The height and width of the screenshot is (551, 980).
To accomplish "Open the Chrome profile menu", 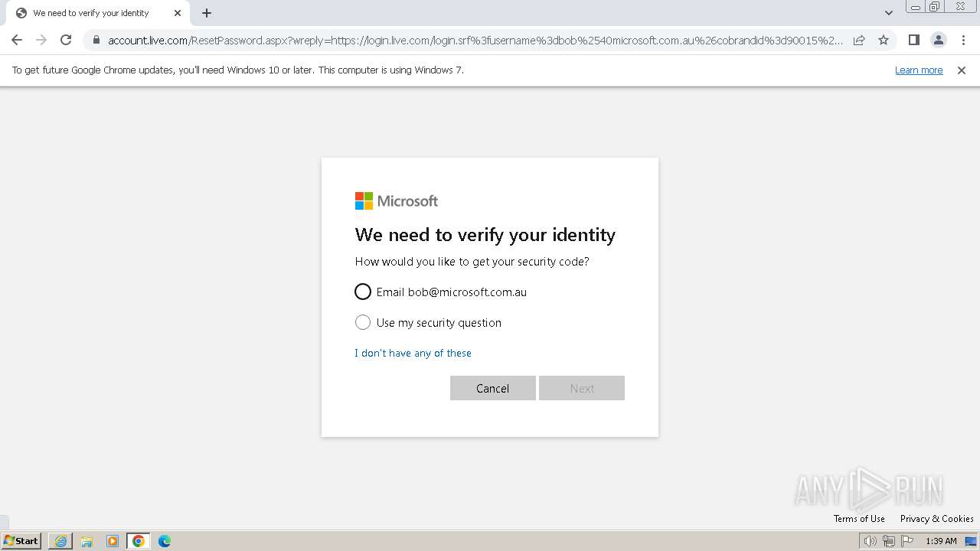I will tap(938, 40).
